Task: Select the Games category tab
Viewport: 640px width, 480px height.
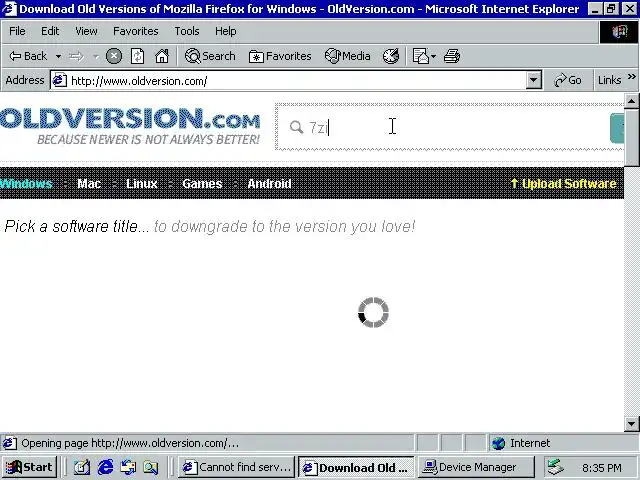Action: point(202,184)
